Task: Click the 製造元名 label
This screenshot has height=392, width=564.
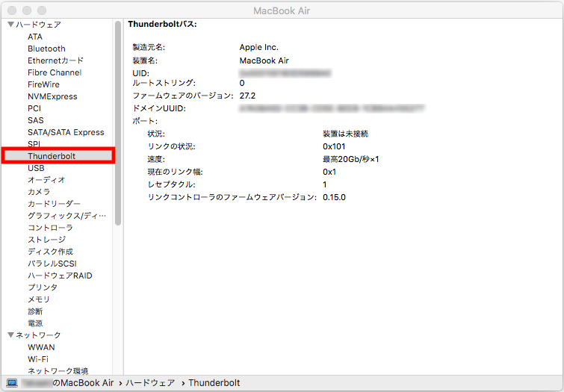Action: 149,47
